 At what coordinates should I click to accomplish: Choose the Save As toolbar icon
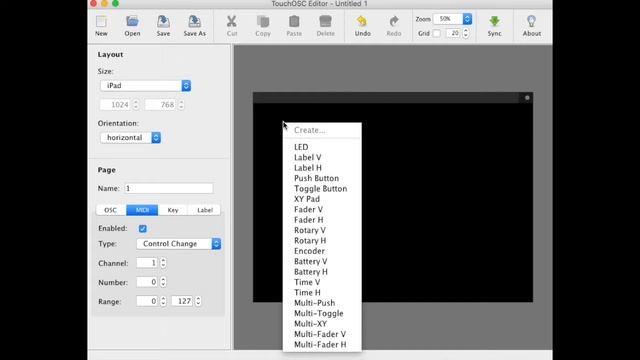pos(195,26)
